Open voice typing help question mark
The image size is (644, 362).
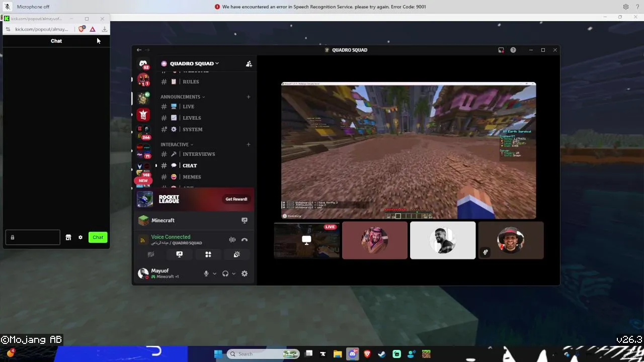636,7
